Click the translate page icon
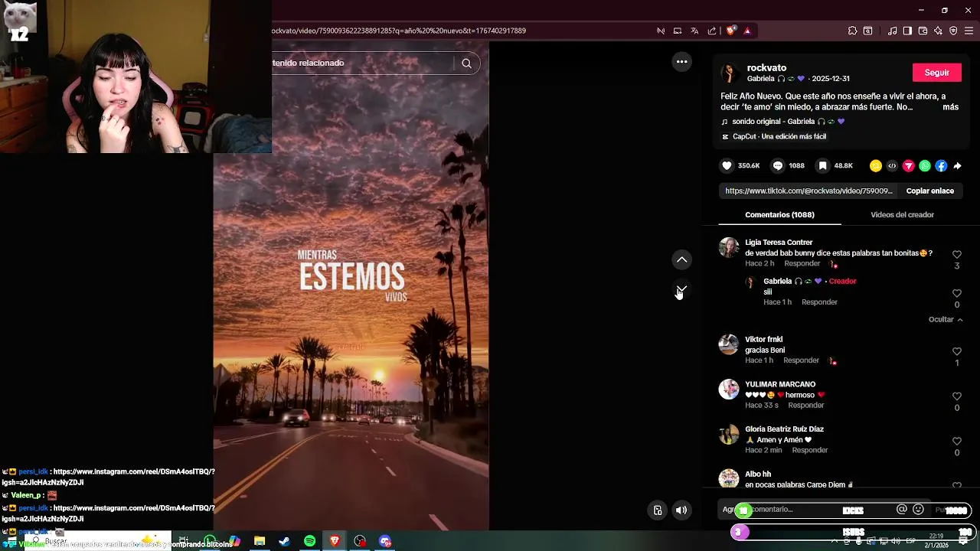 694,31
